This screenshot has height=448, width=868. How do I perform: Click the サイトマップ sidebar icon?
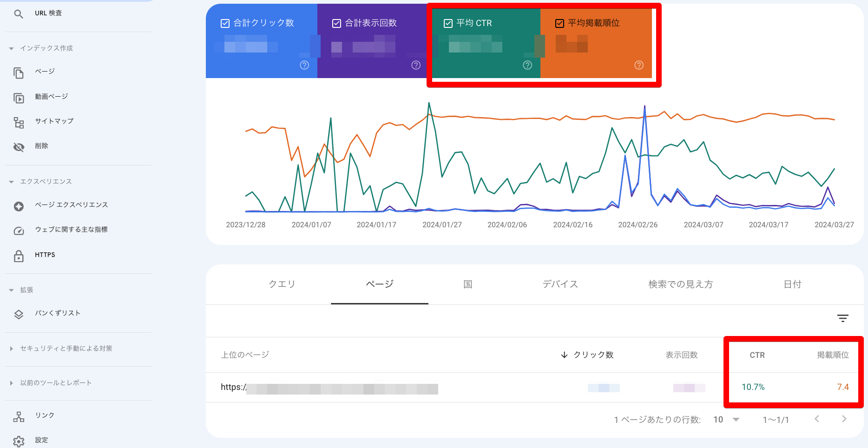tap(19, 123)
